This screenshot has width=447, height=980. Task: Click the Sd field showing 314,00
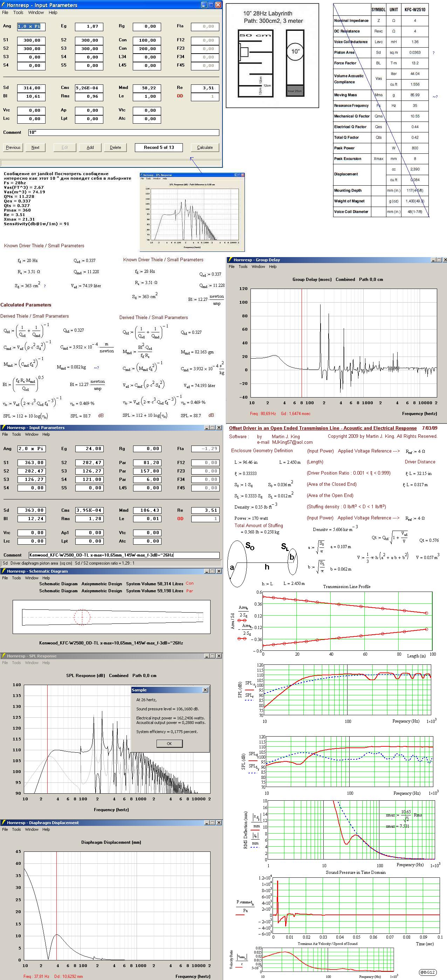pyautogui.click(x=32, y=88)
